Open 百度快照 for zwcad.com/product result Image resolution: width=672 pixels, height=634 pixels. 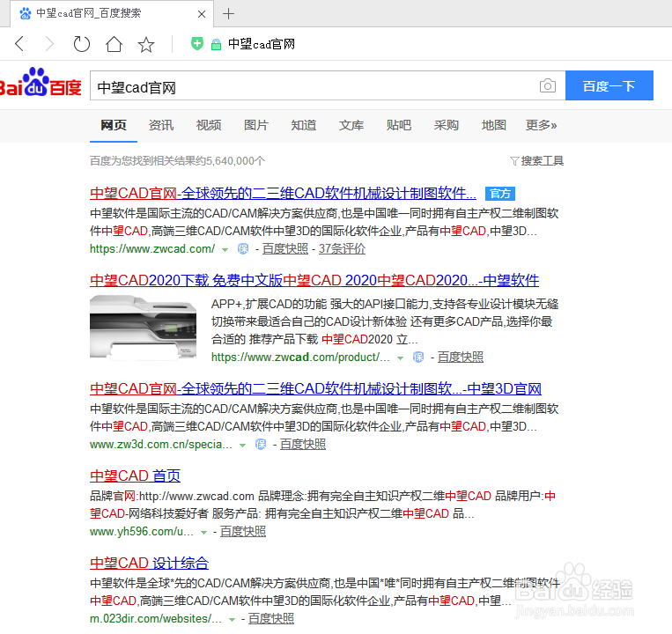pos(461,358)
